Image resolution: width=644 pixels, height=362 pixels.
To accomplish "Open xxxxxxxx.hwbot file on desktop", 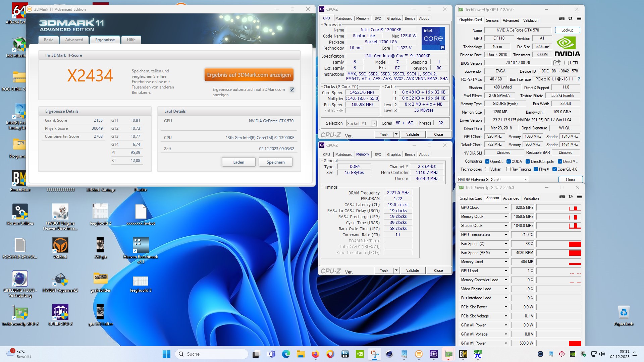I will point(141,215).
